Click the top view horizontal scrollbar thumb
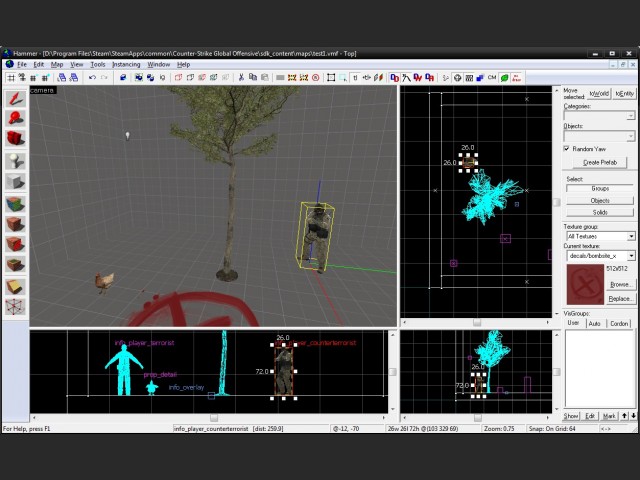 pyautogui.click(x=477, y=322)
